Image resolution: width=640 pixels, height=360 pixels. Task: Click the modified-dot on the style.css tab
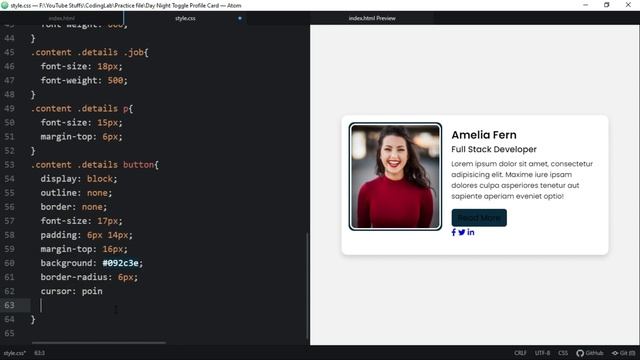240,18
